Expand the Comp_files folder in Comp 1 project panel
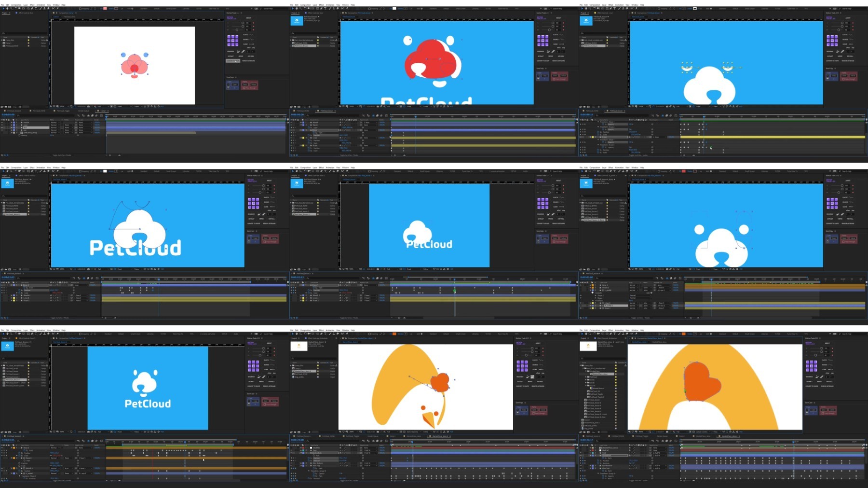Viewport: 868px width, 488px height. (1, 40)
